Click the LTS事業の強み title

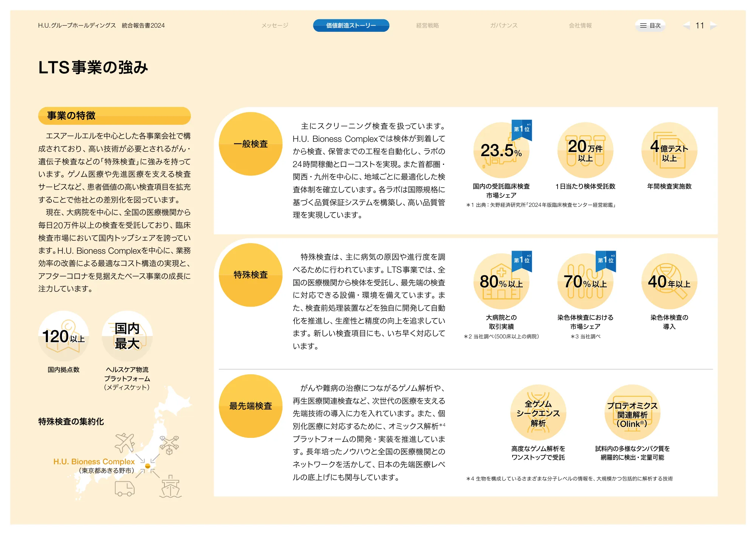point(93,68)
